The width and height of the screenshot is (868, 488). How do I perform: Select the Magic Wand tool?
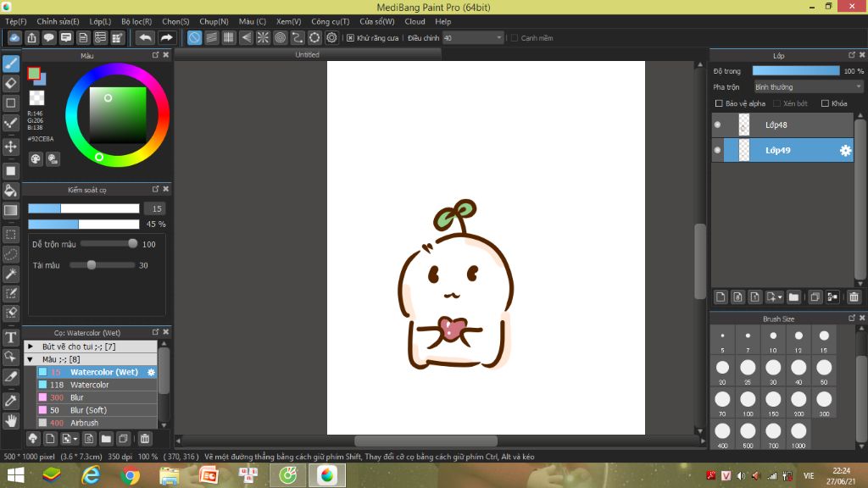(x=11, y=274)
